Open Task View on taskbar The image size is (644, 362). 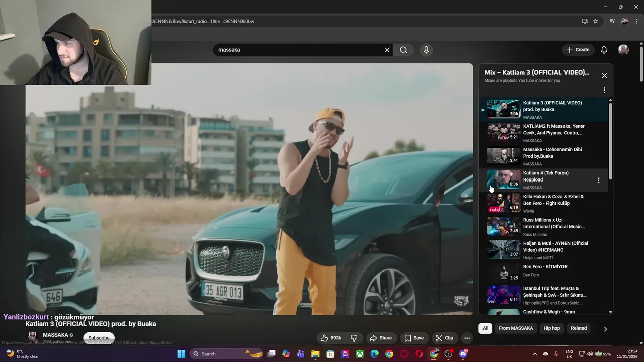(x=271, y=354)
